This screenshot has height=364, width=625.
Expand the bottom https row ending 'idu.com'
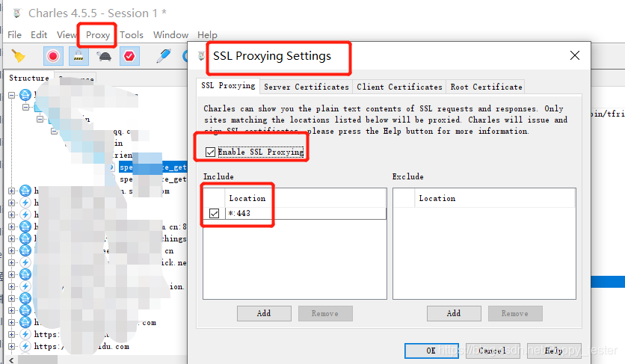click(x=11, y=346)
